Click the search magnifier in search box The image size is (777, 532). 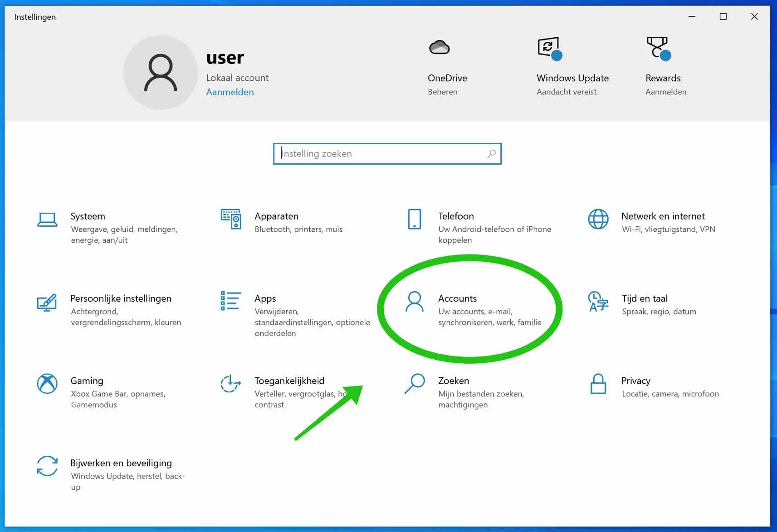[x=491, y=154]
